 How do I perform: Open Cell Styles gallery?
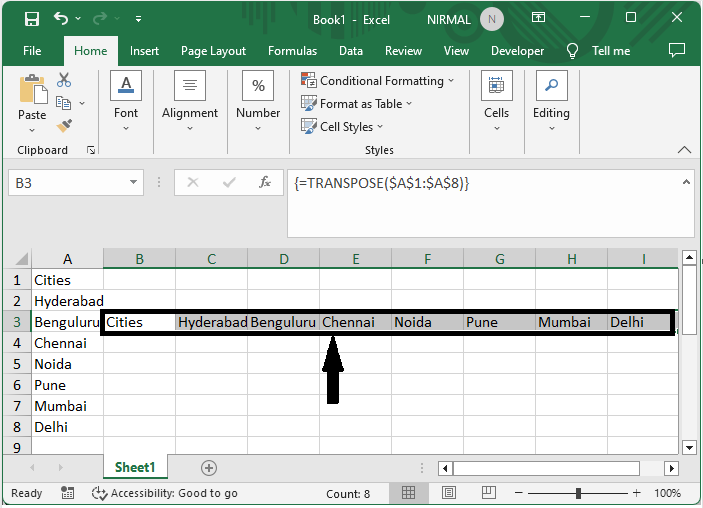coord(342,126)
